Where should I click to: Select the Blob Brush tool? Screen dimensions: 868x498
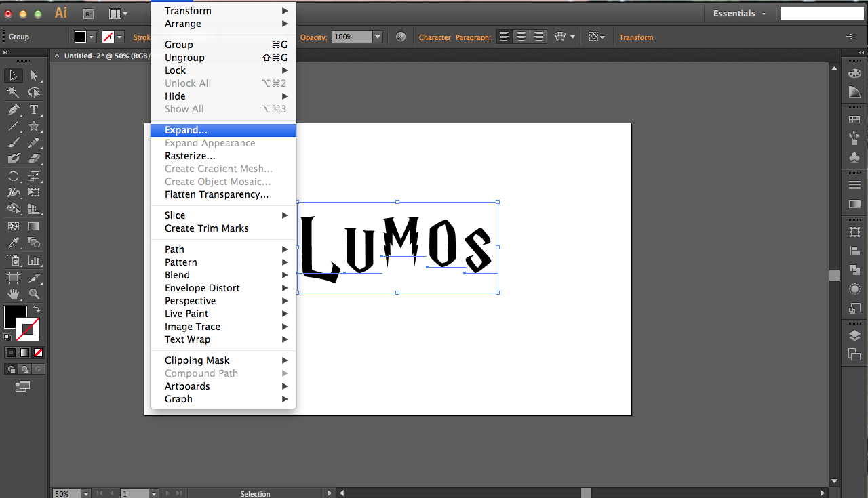click(x=14, y=159)
